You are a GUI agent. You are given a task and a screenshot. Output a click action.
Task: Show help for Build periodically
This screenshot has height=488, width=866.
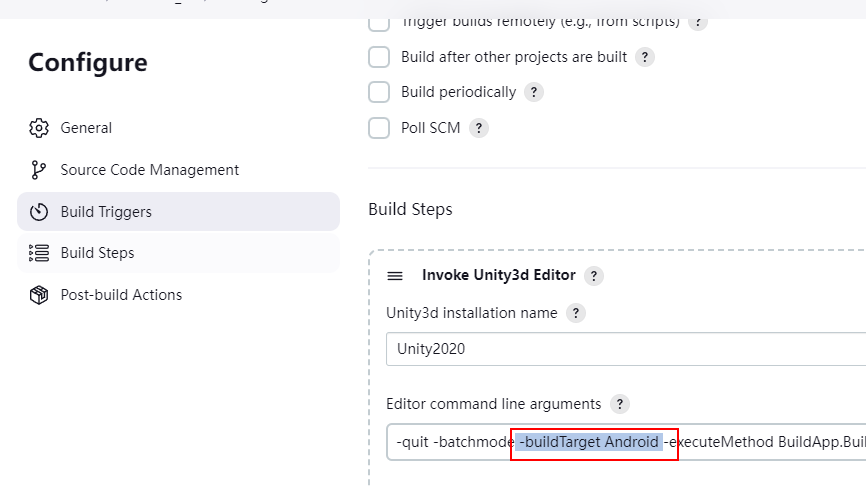[x=534, y=92]
